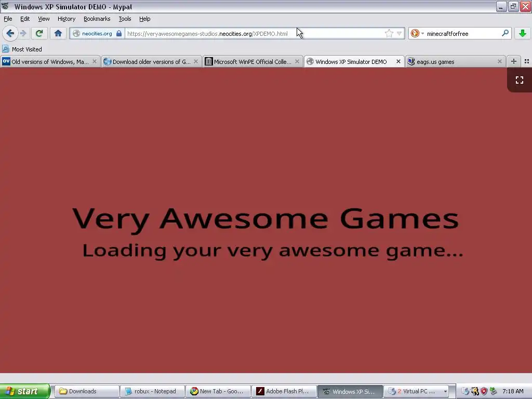Switch to Download older versions tab

151,61
